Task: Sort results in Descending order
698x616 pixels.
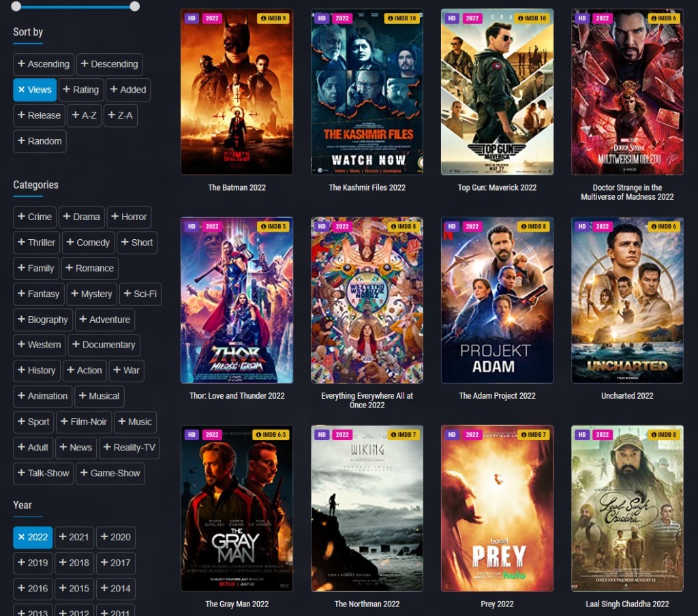Action: pyautogui.click(x=109, y=65)
